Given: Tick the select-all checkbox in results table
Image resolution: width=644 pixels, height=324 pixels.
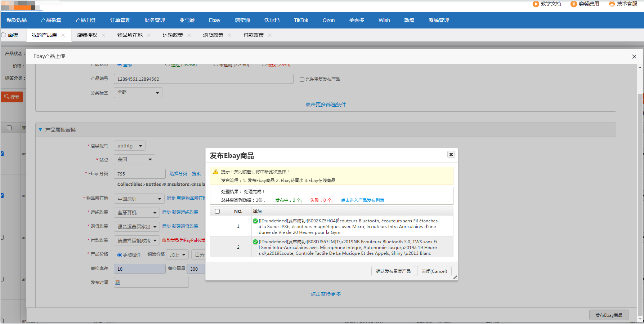Looking at the screenshot, I should pyautogui.click(x=217, y=212).
